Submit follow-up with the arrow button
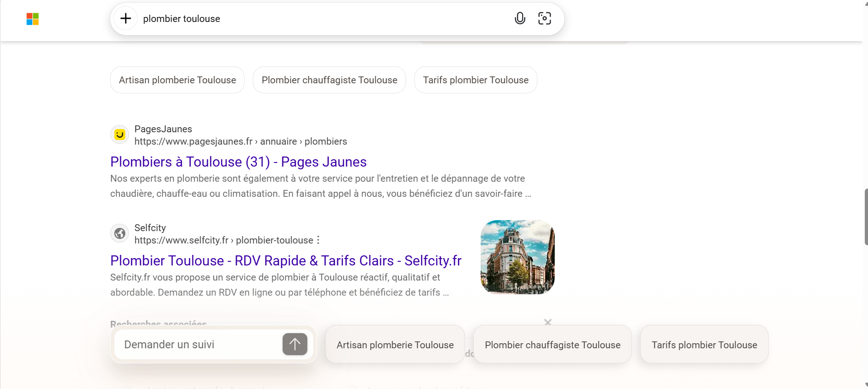The width and height of the screenshot is (868, 389). coord(295,344)
